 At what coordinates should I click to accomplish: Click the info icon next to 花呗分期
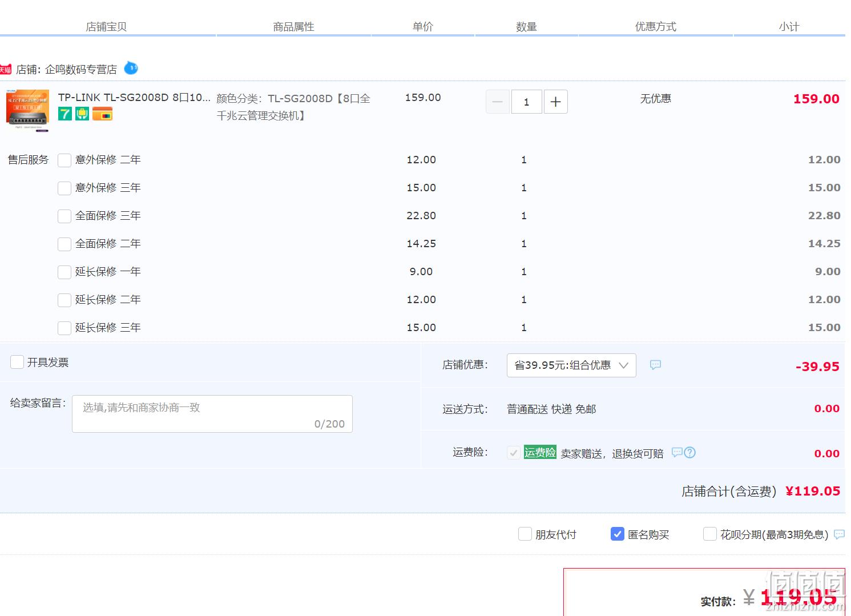click(x=839, y=534)
